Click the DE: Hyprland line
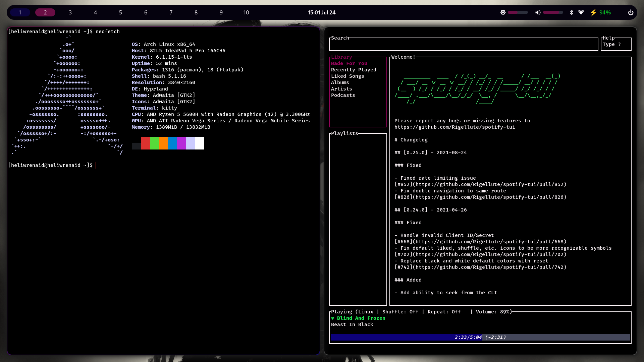 (x=150, y=89)
